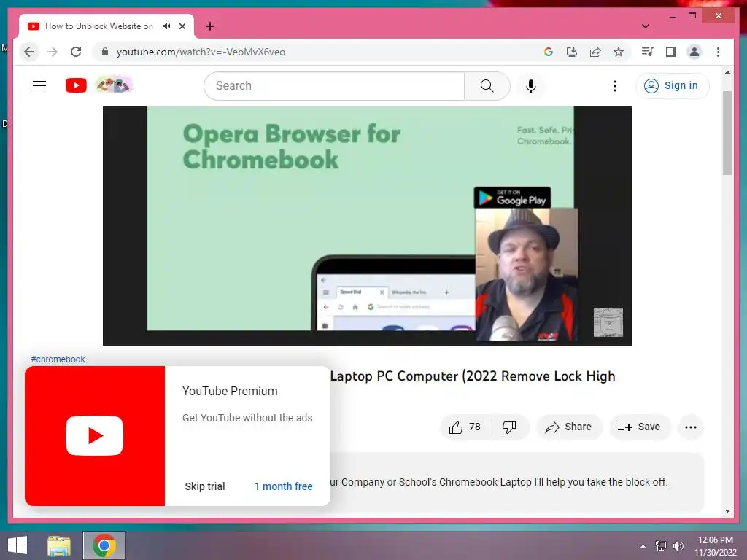
Task: Open the Chrome side panel
Action: pyautogui.click(x=671, y=52)
